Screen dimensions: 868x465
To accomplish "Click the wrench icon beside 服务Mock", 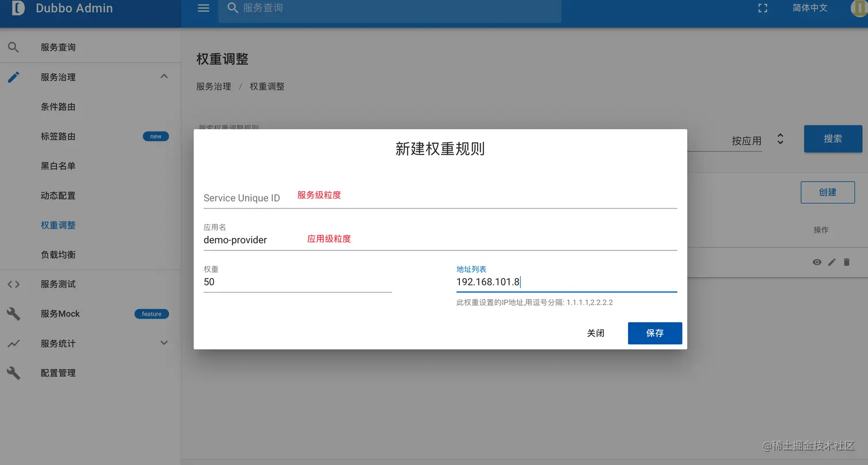I will 13,313.
